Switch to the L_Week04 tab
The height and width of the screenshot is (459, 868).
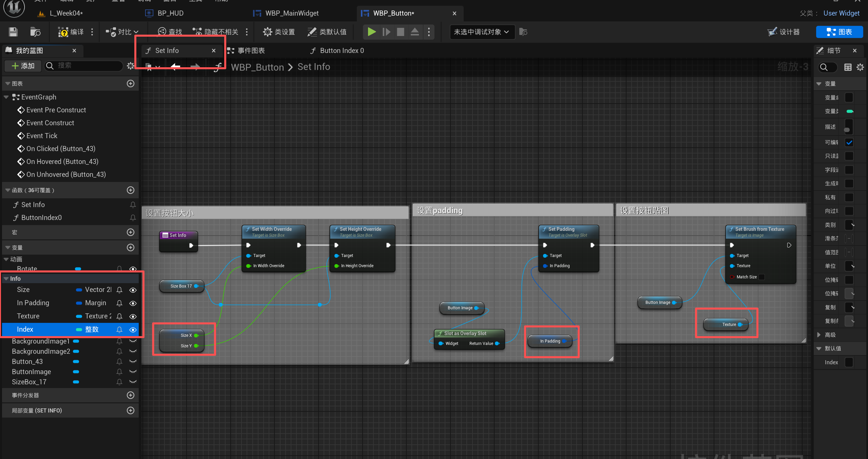click(66, 13)
